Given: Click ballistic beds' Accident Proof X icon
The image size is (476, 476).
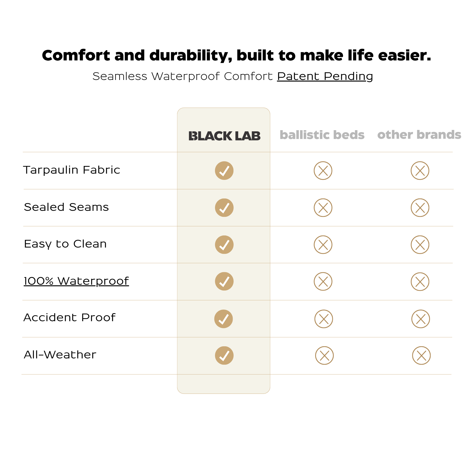Looking at the screenshot, I should (324, 319).
